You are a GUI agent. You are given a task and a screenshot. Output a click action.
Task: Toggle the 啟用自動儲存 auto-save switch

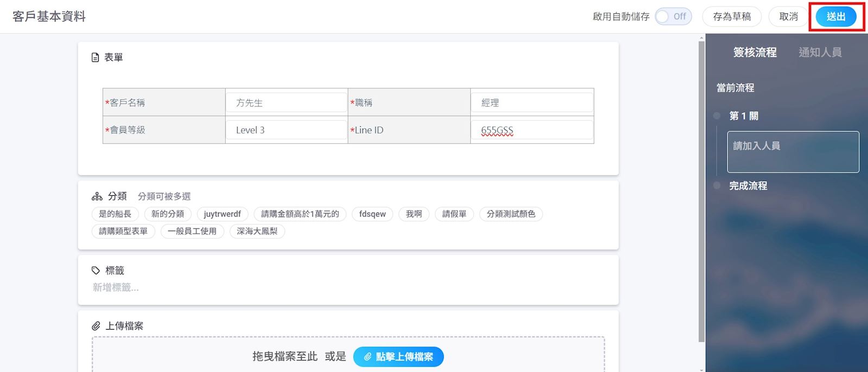[673, 17]
